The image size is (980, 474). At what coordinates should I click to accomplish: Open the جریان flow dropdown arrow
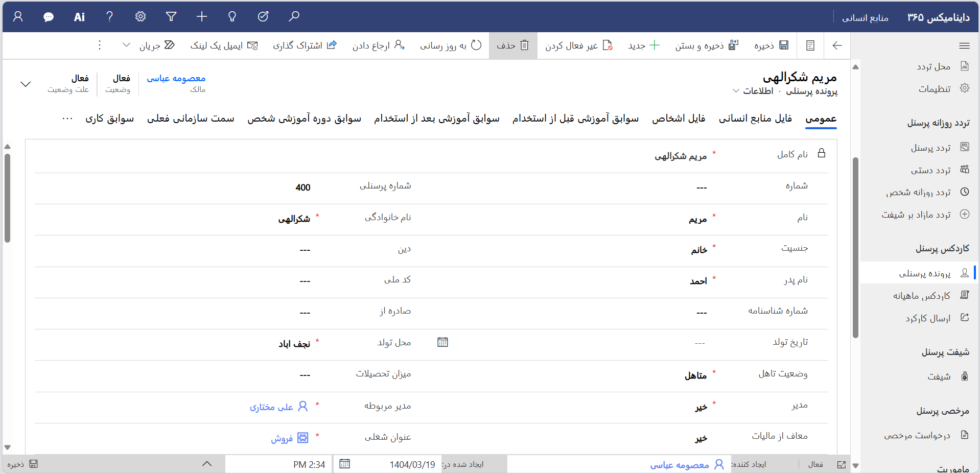coord(126,45)
